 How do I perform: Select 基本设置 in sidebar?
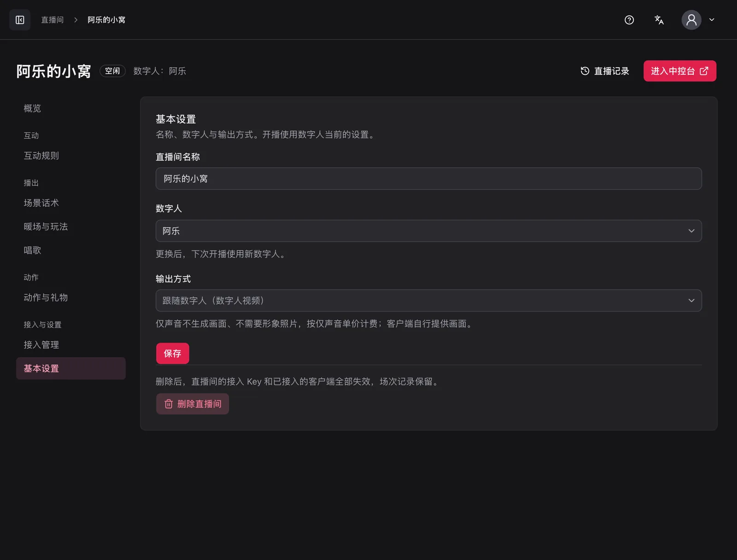71,368
